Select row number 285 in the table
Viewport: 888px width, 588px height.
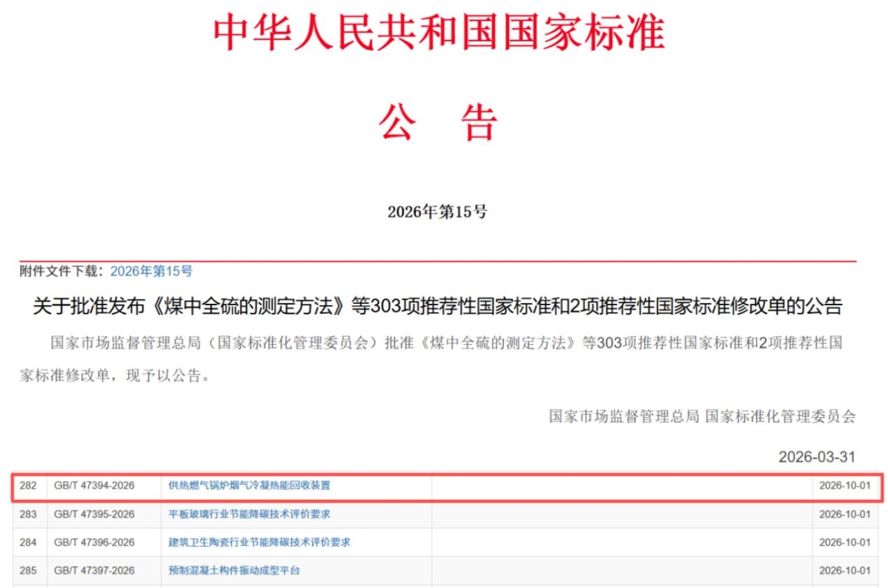[x=28, y=571]
